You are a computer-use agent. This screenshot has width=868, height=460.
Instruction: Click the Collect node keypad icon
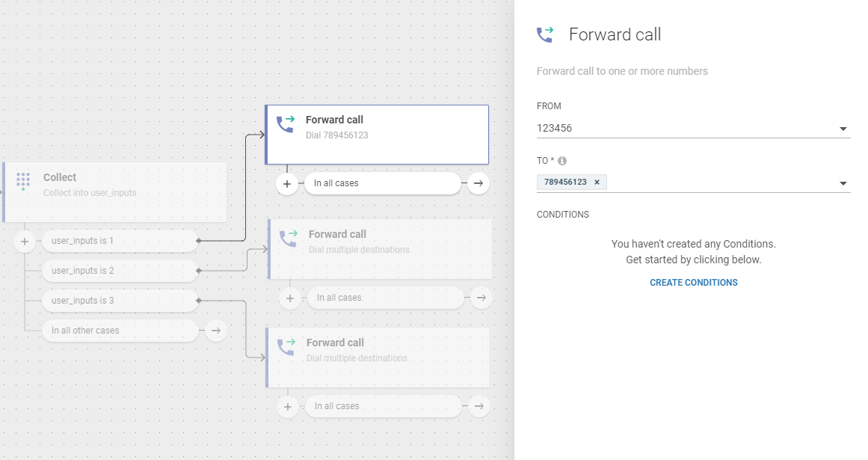23,181
